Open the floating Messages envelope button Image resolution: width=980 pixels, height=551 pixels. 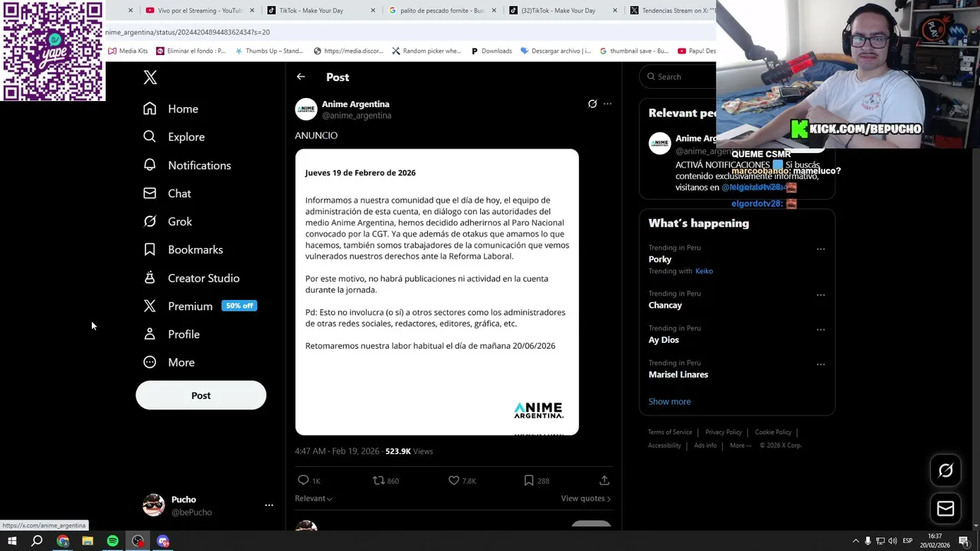(946, 508)
